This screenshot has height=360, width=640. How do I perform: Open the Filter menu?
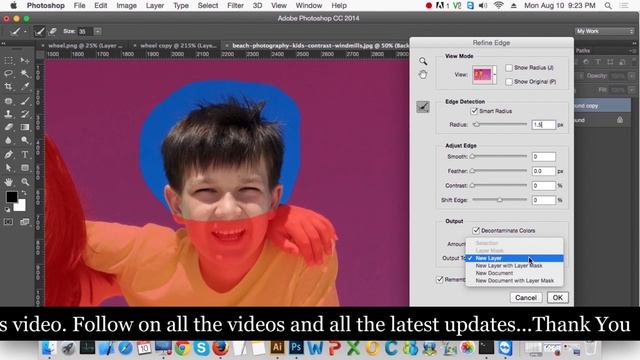point(235,6)
